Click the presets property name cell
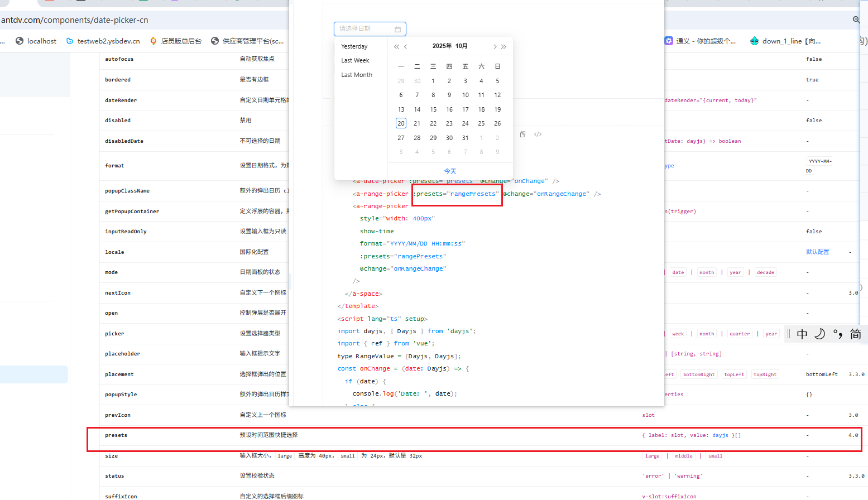The height and width of the screenshot is (500, 868). [116, 435]
